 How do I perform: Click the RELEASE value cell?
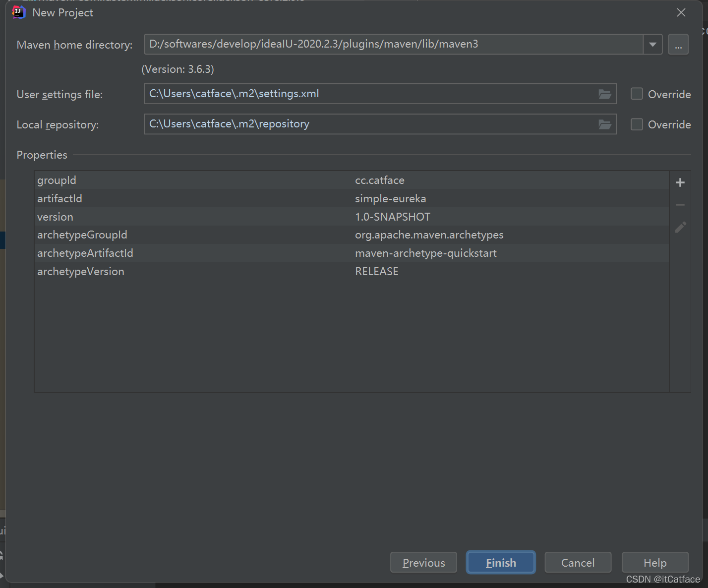pyautogui.click(x=377, y=271)
